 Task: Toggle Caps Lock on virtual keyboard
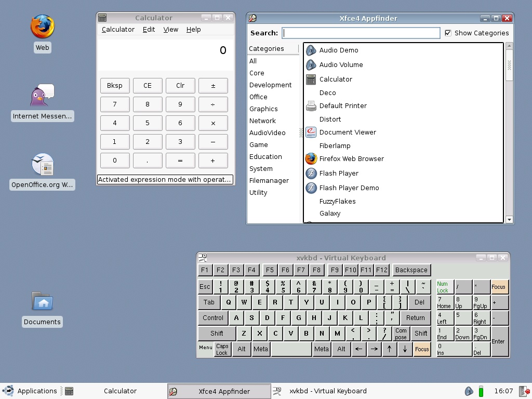tap(222, 349)
